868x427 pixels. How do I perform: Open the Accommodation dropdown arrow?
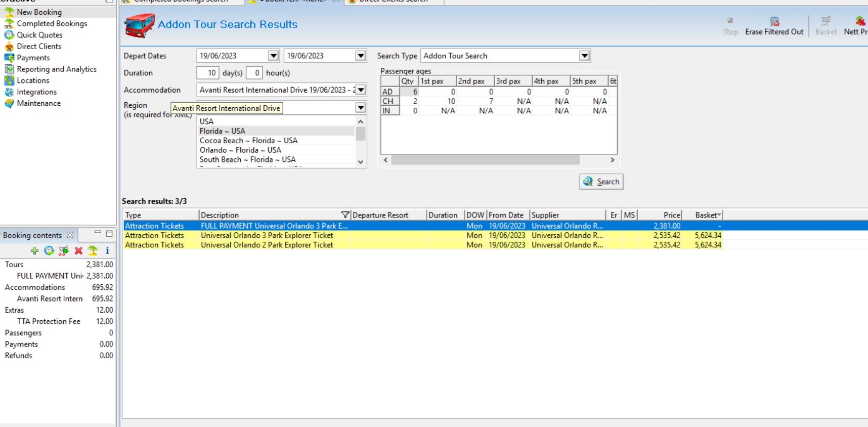tap(361, 90)
